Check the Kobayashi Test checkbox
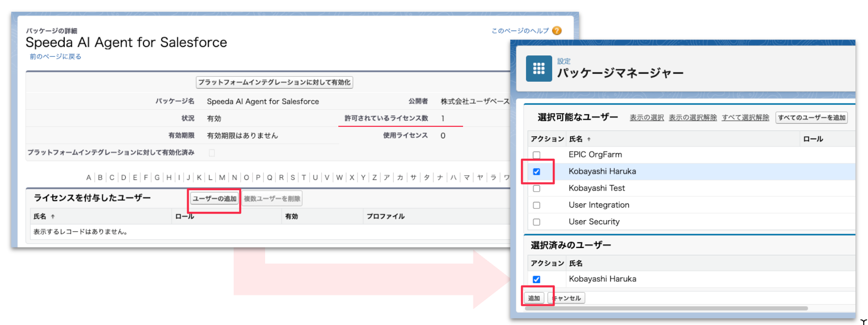 tap(536, 189)
